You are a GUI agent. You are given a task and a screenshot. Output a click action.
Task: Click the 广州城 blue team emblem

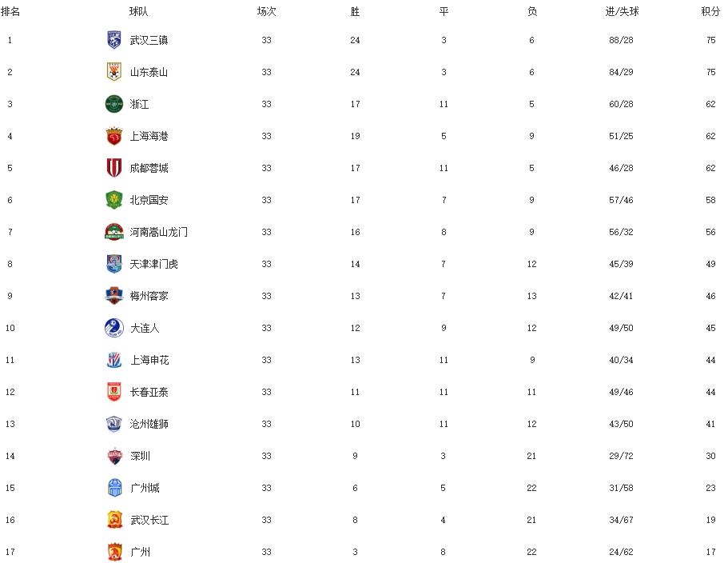tap(114, 488)
